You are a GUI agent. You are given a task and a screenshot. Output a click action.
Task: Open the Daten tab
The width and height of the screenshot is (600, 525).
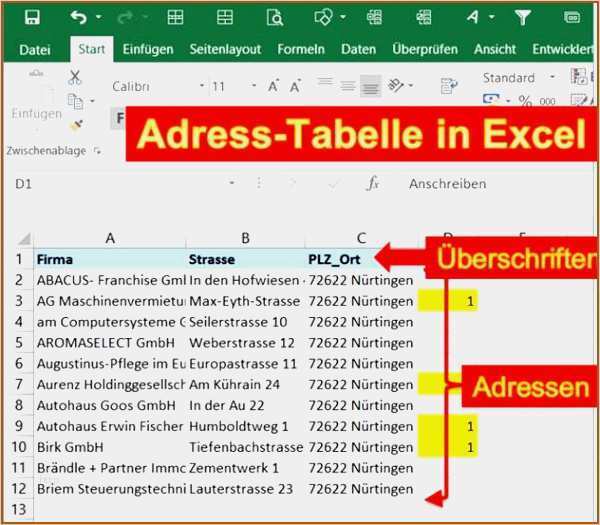tap(358, 49)
